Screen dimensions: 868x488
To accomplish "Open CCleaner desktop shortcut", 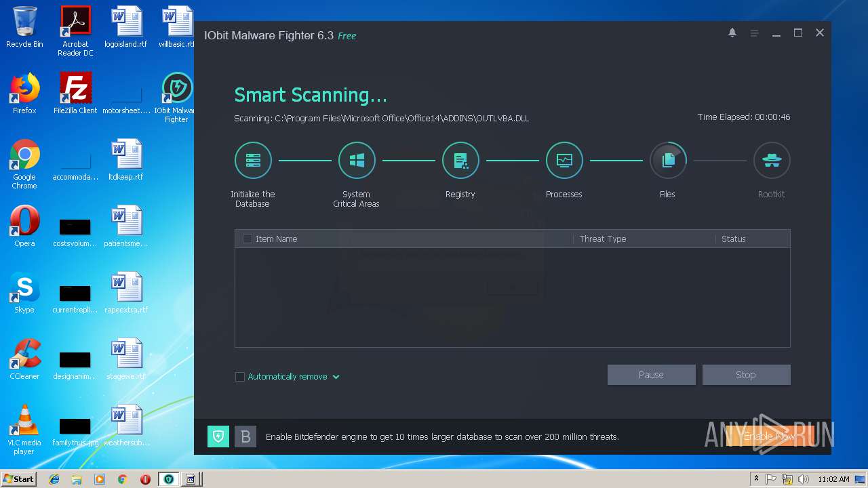I will (x=24, y=359).
